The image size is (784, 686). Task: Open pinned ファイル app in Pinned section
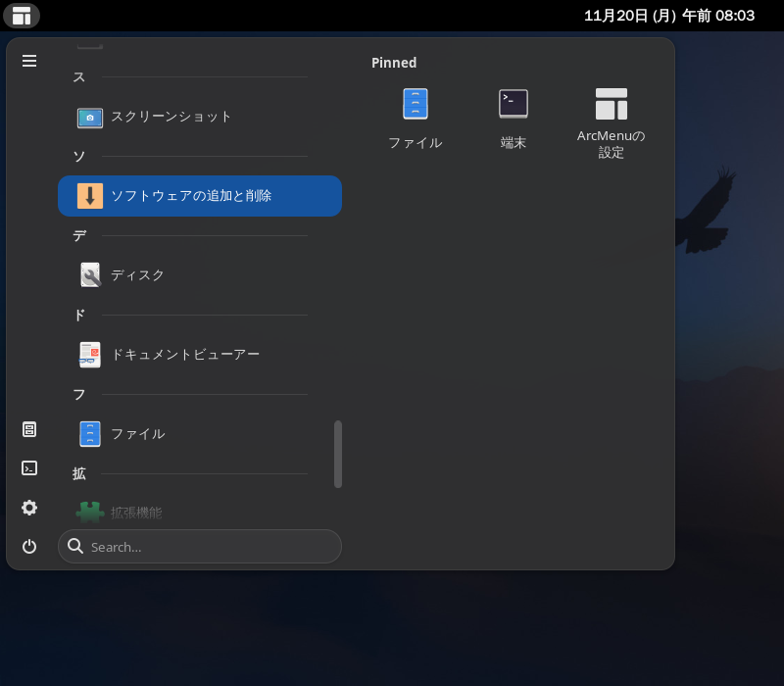(x=415, y=119)
